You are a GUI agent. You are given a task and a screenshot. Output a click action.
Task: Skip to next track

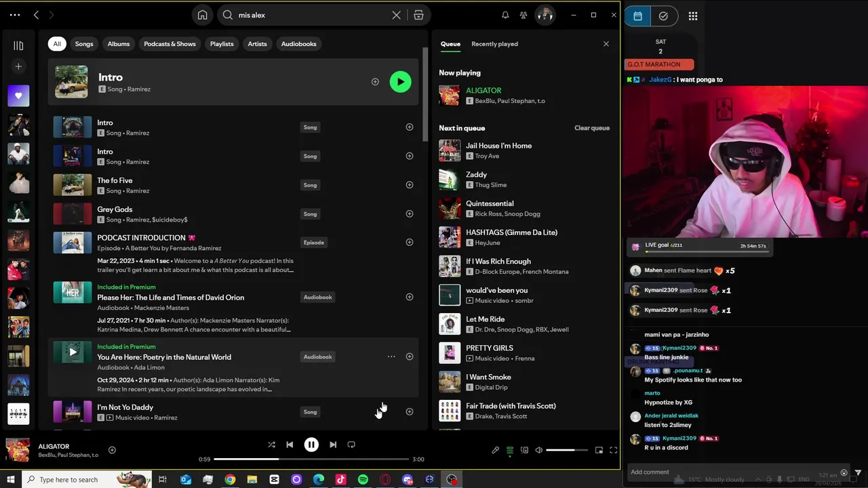[333, 445]
